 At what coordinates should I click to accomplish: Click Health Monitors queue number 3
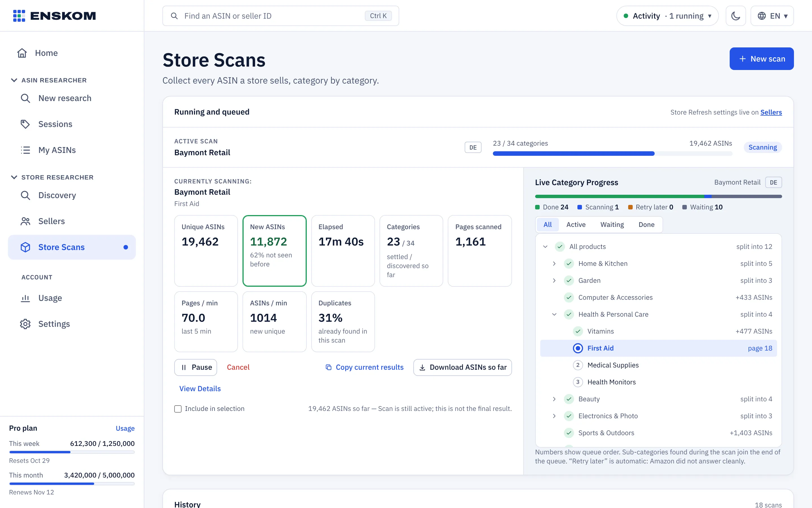pyautogui.click(x=578, y=382)
